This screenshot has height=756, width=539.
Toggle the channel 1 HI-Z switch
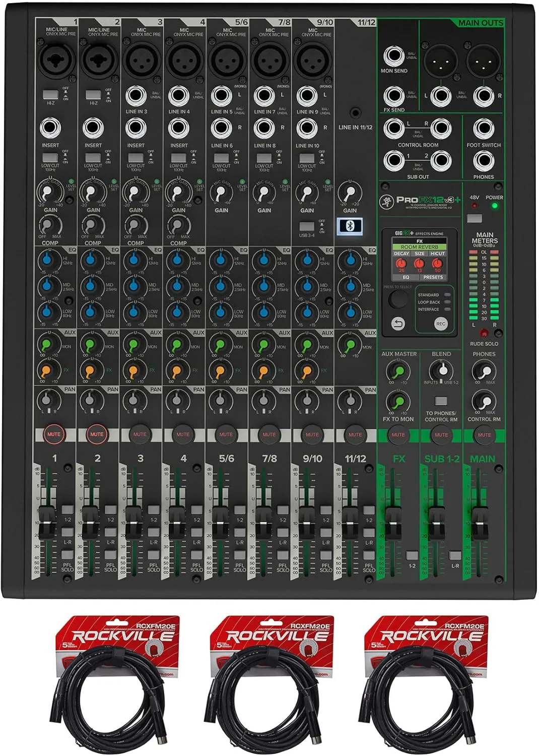click(50, 95)
